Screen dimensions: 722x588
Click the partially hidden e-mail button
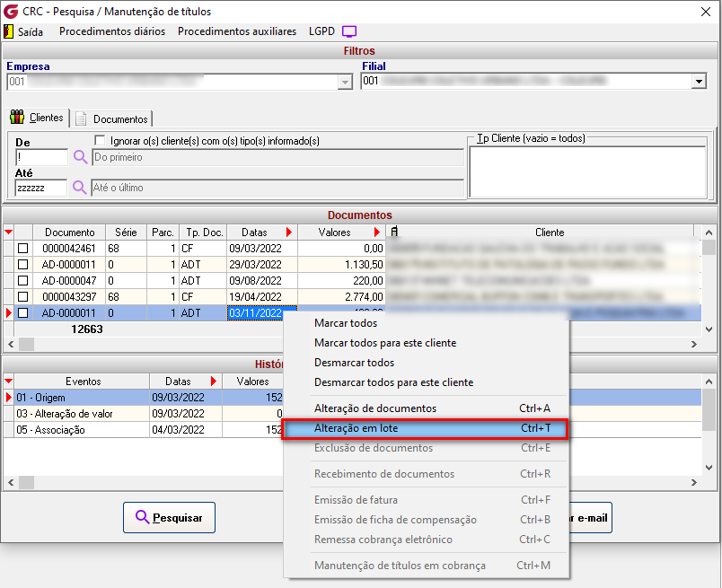tap(591, 518)
